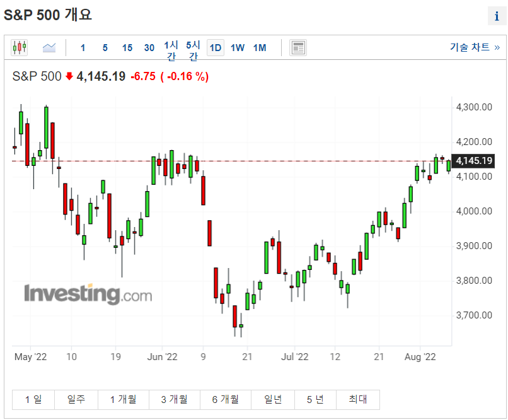
Task: Click the 4,300.00 axis label
Action: coord(474,107)
